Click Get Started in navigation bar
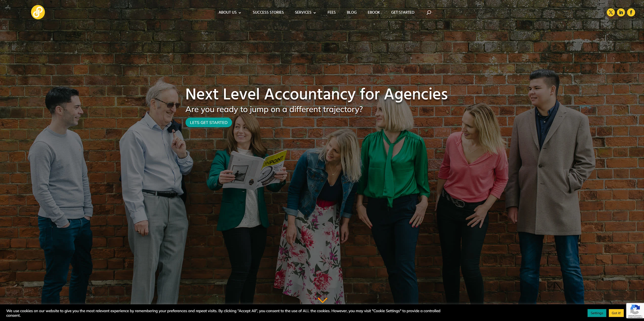 [403, 12]
